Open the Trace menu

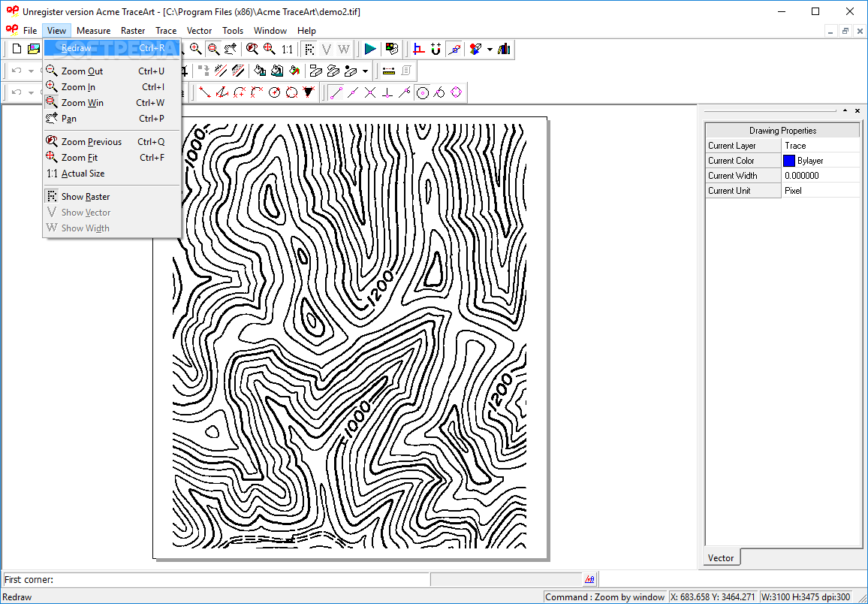point(166,31)
